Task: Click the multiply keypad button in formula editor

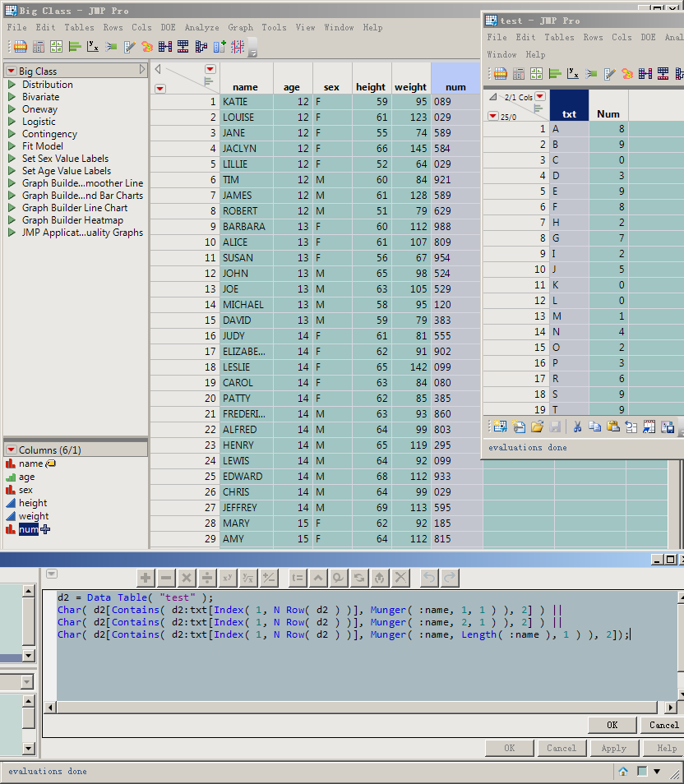Action: [187, 578]
